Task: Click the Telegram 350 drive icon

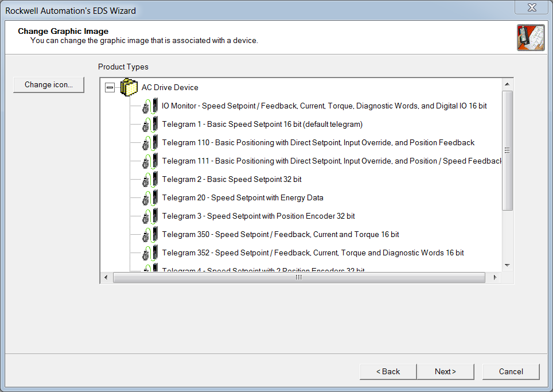Action: coord(150,235)
